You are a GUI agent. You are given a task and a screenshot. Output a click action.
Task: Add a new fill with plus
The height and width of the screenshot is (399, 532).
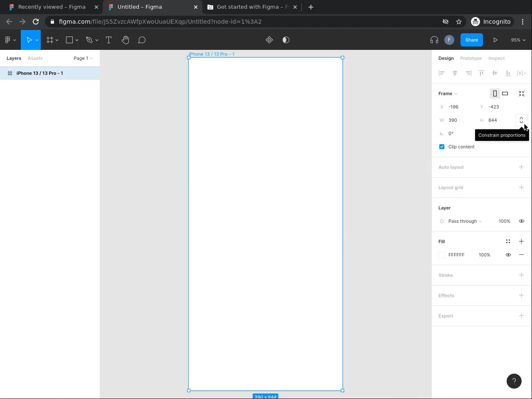coord(521,241)
